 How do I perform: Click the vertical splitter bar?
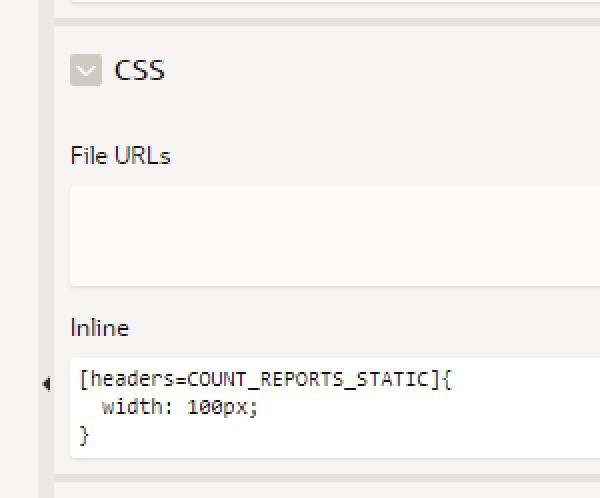[x=46, y=249]
